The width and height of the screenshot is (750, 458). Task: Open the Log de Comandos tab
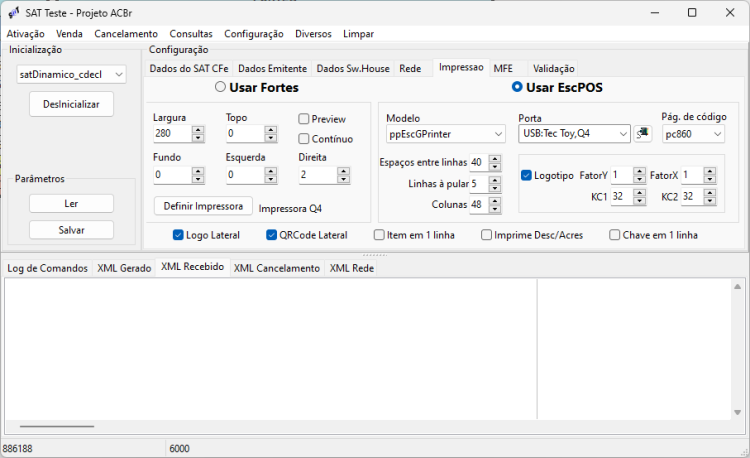coord(47,268)
